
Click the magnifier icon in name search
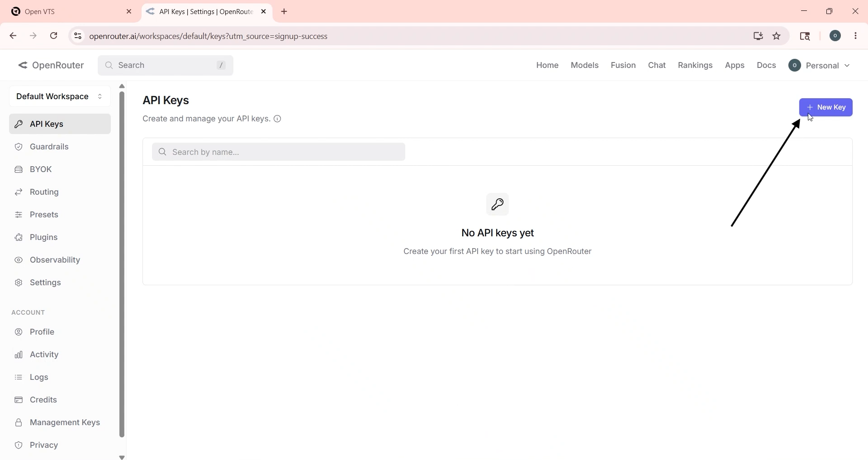click(x=163, y=152)
